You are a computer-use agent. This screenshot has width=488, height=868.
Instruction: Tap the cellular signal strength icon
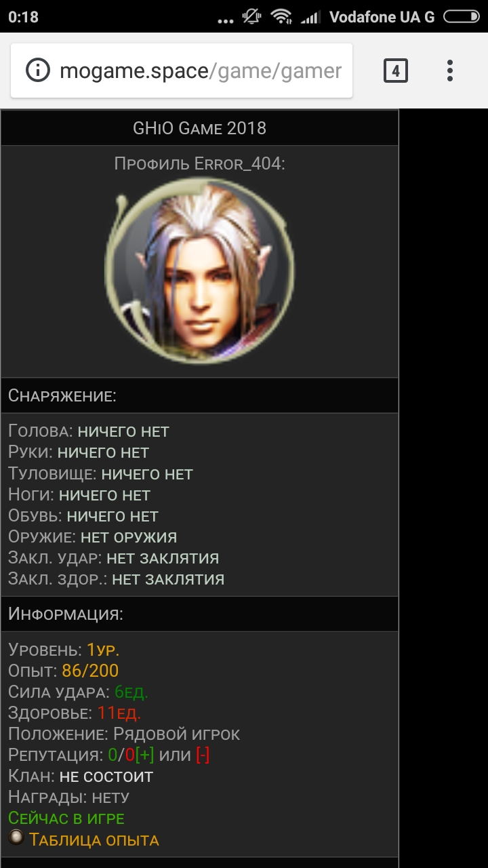[x=310, y=17]
